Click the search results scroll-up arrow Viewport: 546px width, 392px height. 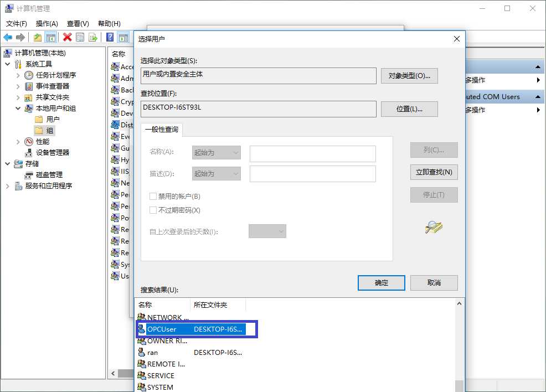459,303
